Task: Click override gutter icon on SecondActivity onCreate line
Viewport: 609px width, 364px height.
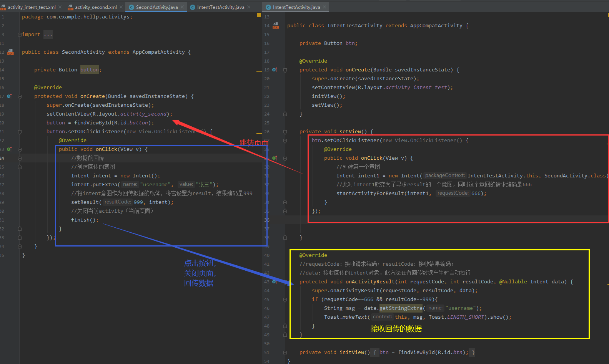Action: pos(9,96)
